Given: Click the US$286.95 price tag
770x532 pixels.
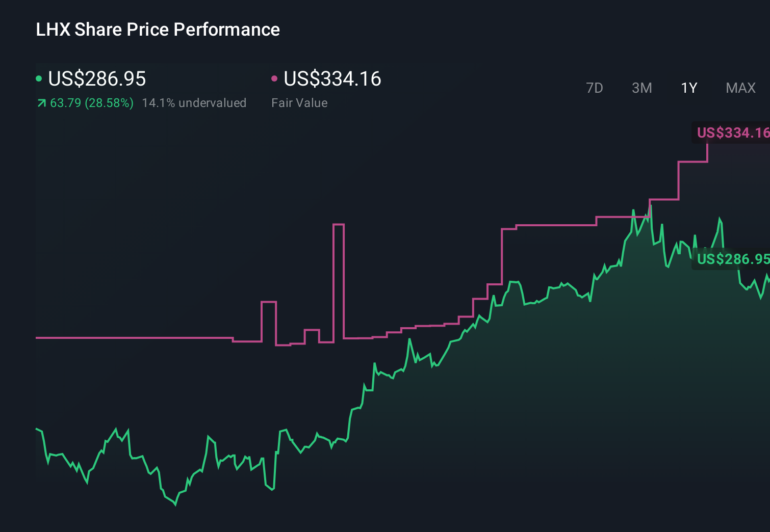Looking at the screenshot, I should click(x=733, y=259).
